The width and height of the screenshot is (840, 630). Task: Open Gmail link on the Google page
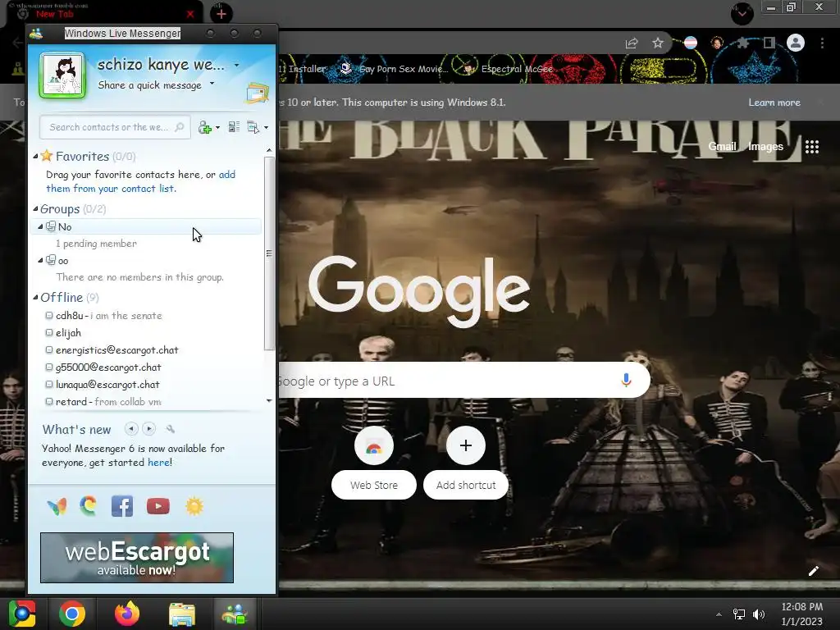(x=722, y=146)
